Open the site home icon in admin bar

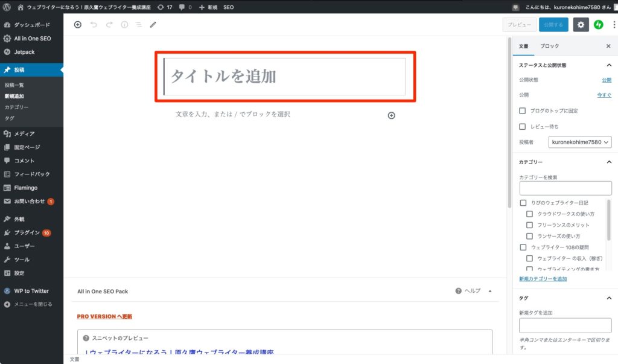point(21,7)
